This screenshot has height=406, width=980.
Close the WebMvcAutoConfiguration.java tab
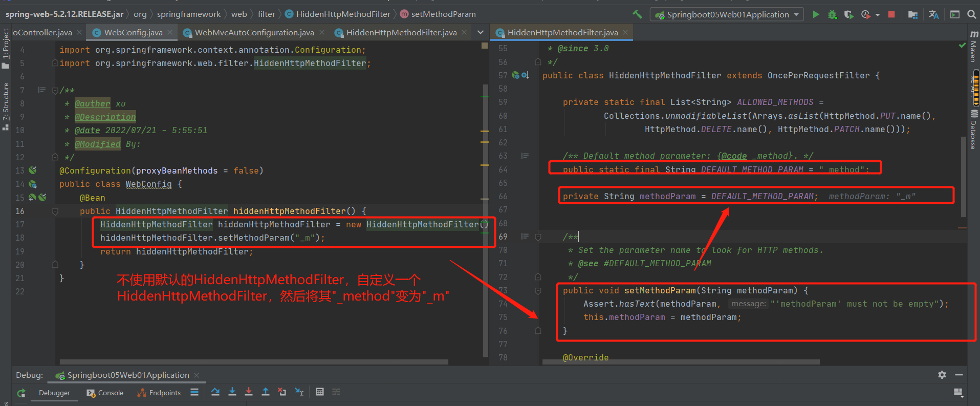click(321, 32)
